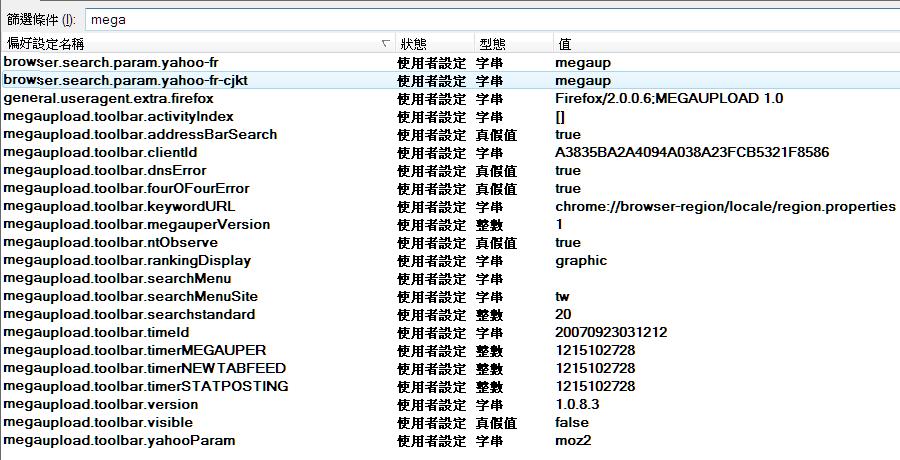Select the megaupload.toolbar.keywordURL preference

[x=120, y=206]
